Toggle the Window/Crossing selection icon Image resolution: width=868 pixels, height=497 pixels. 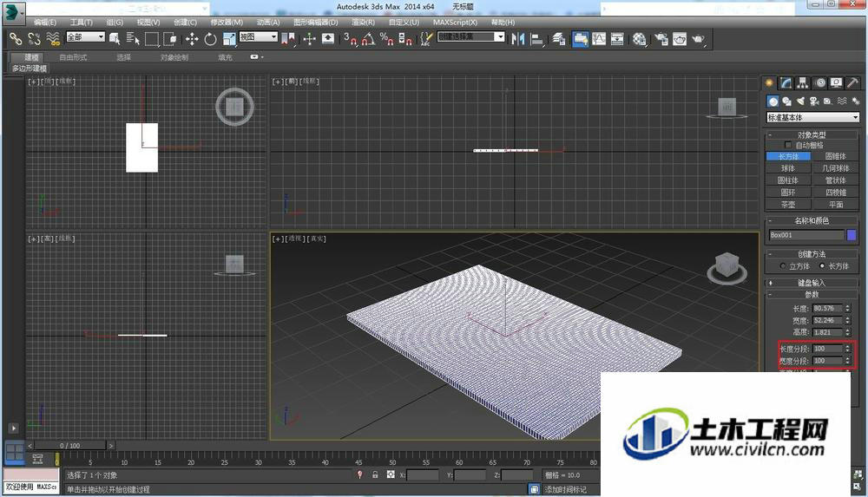pyautogui.click(x=170, y=39)
